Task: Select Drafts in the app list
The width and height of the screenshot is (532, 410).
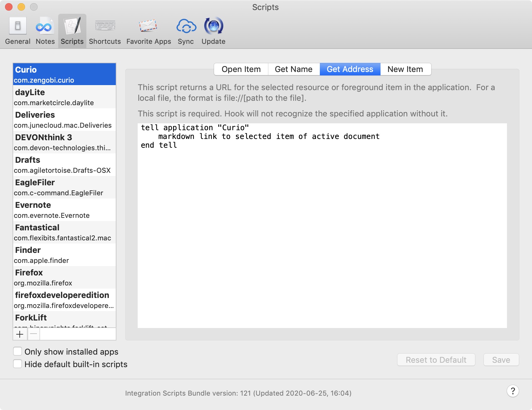Action: tap(64, 165)
